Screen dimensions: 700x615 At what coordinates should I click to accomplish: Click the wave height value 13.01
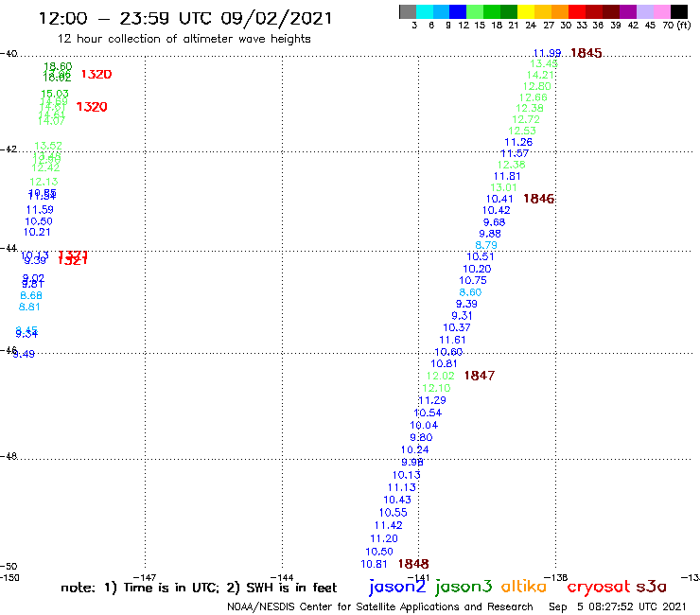tap(503, 187)
